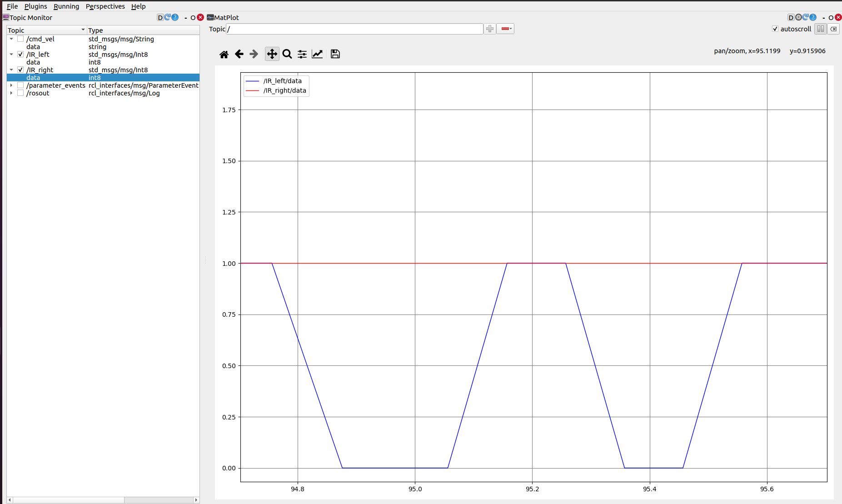
Task: Click the MatPlot Topic input field
Action: click(354, 29)
